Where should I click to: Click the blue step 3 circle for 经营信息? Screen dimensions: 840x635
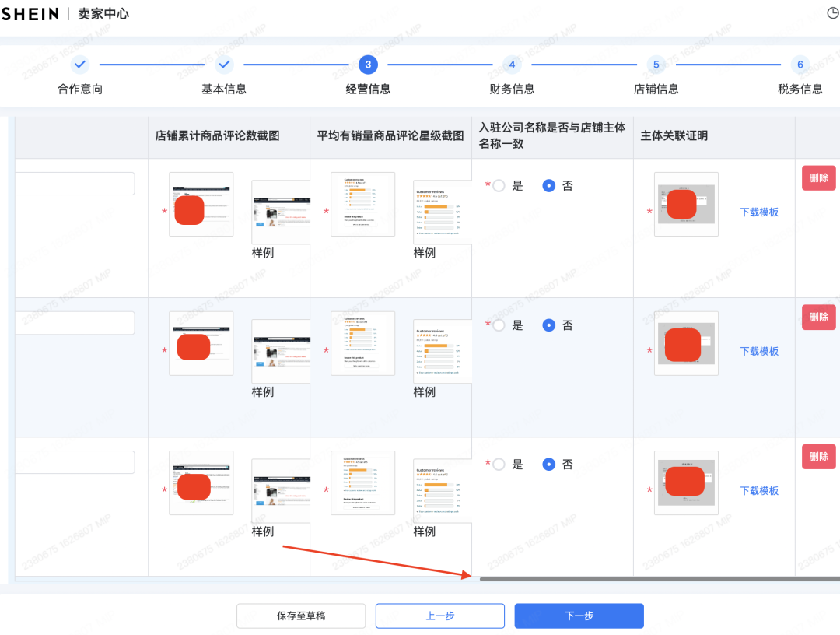point(368,65)
